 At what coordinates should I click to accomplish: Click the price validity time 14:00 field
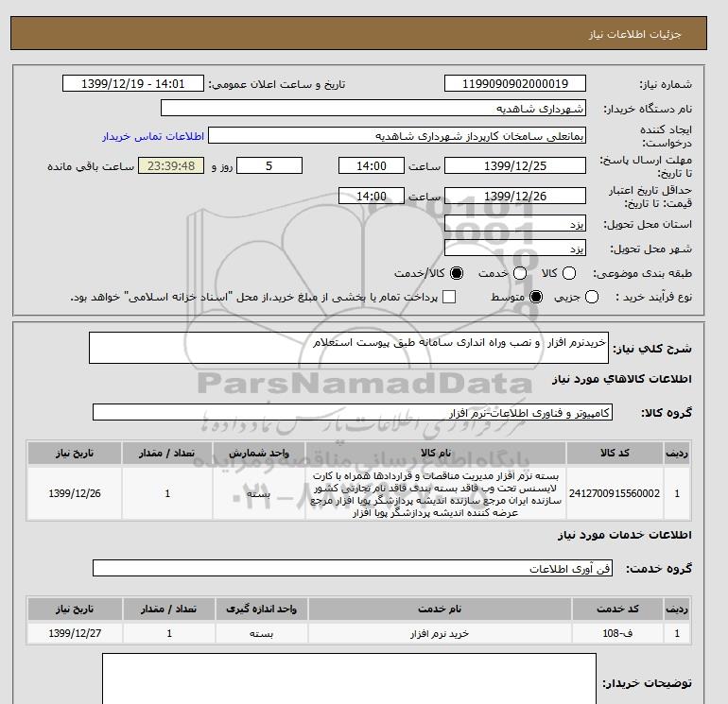coord(372,196)
